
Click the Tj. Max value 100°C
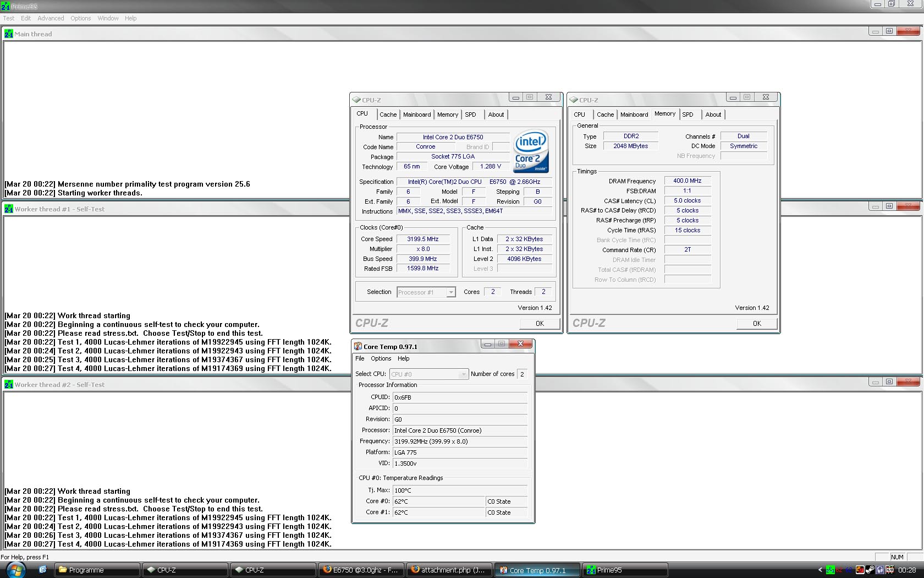coord(460,490)
